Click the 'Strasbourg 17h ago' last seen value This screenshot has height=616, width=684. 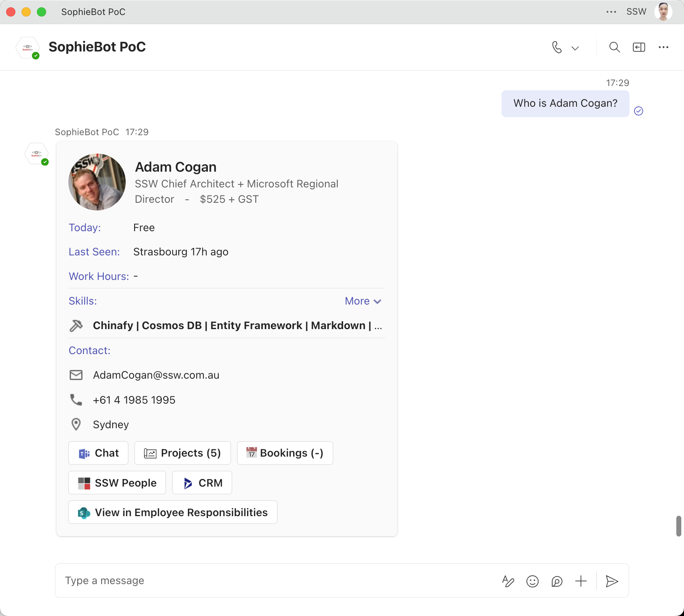[x=181, y=252]
